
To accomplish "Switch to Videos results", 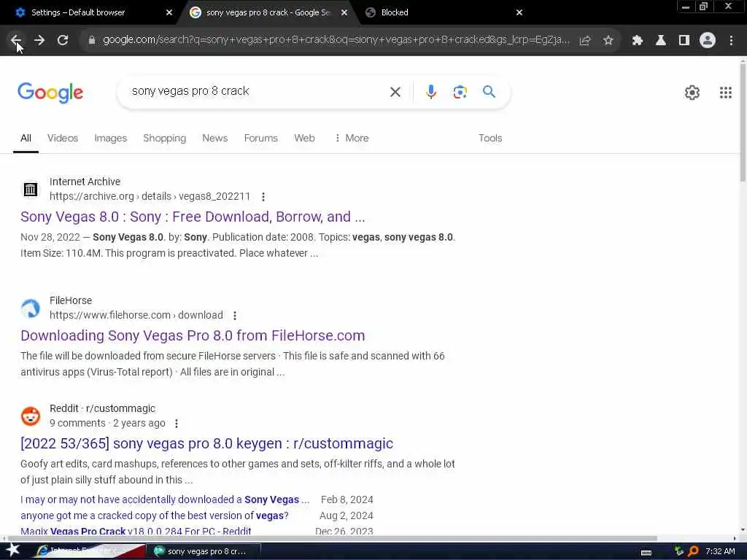I will [63, 138].
